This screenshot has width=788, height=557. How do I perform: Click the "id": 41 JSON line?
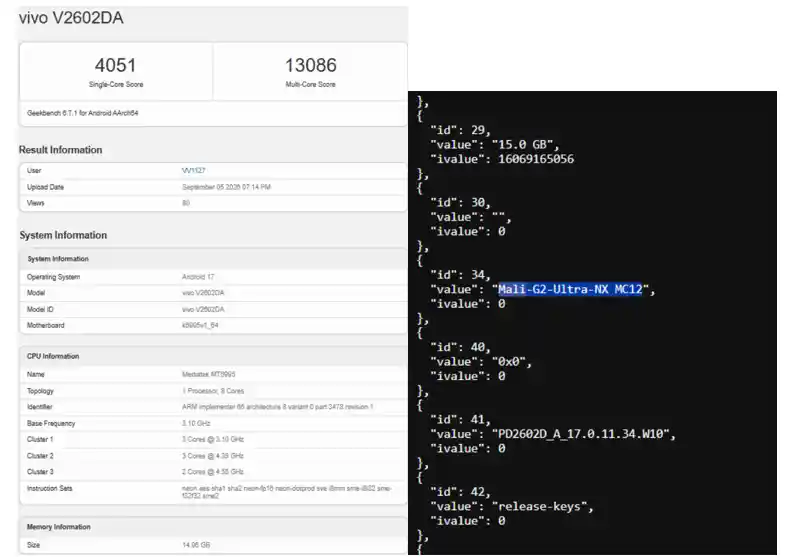[x=460, y=420]
